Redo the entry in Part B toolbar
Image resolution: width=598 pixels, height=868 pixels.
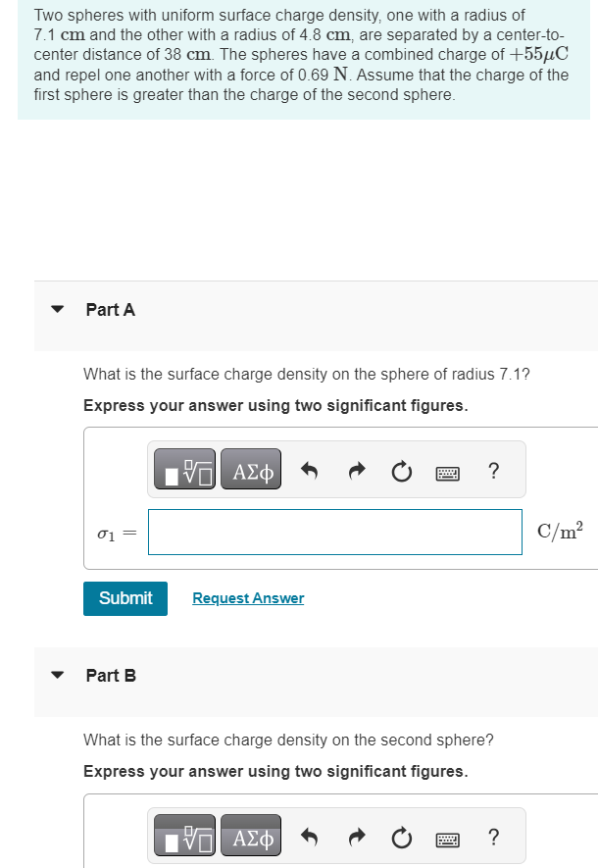click(356, 837)
